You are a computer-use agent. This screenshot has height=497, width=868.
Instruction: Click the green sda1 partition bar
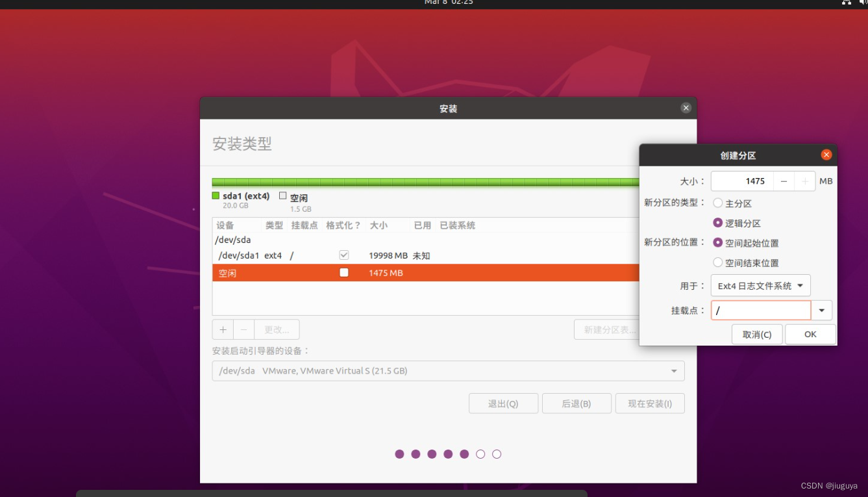coord(425,183)
